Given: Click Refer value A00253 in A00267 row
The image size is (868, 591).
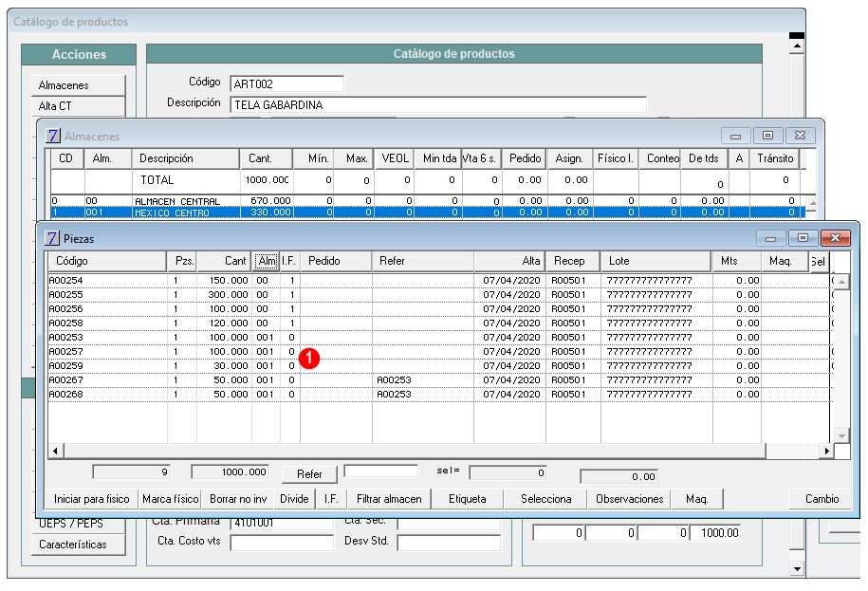Looking at the screenshot, I should point(394,380).
